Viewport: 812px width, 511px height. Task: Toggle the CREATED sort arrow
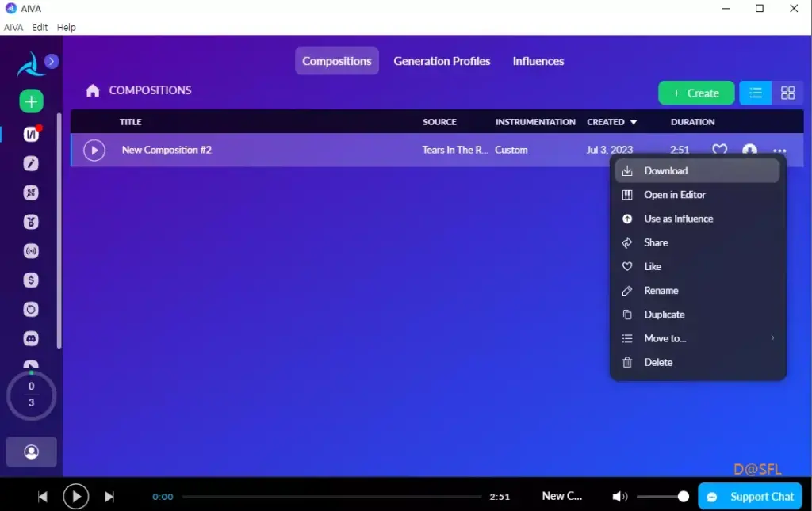(634, 122)
